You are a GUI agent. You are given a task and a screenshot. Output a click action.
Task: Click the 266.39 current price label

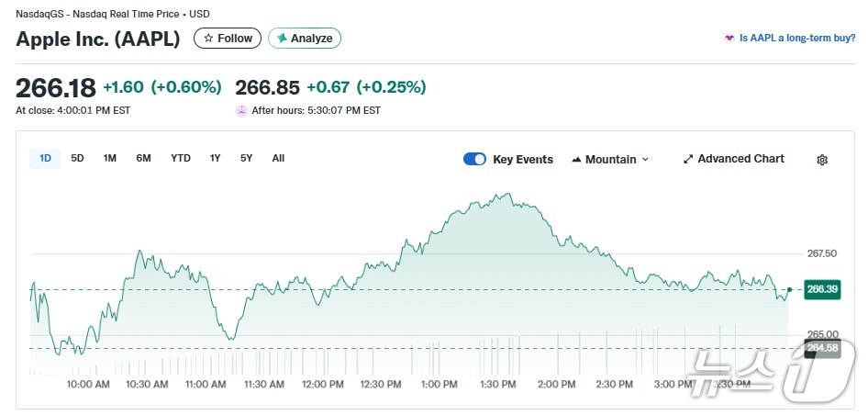[x=821, y=289]
